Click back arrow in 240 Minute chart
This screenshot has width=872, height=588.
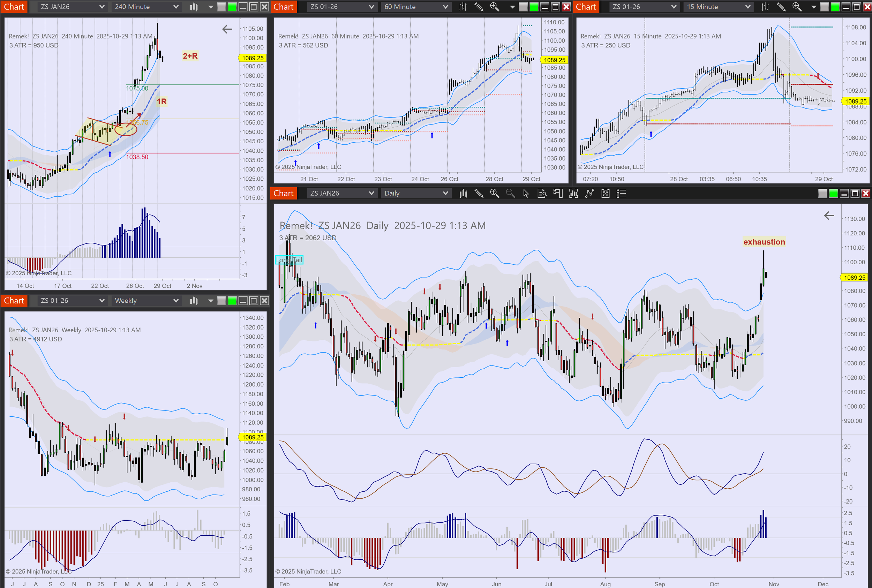(x=227, y=29)
